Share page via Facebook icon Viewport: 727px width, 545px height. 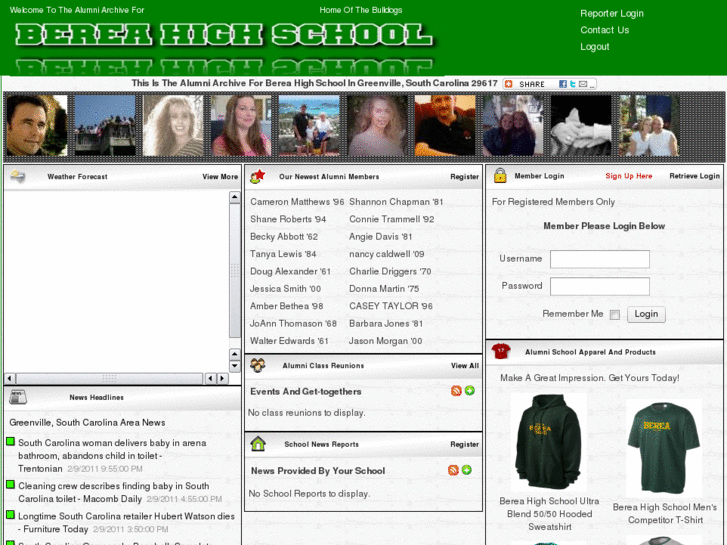[x=563, y=84]
